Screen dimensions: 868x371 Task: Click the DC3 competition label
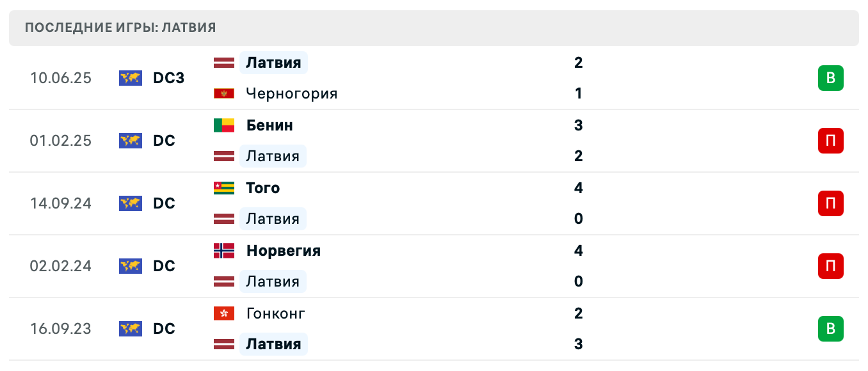coord(168,78)
